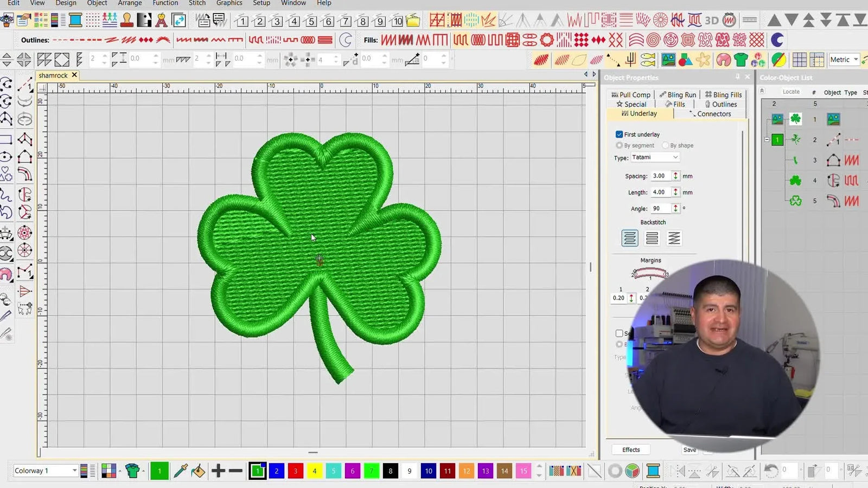The height and width of the screenshot is (488, 868).
Task: Select the diamond-pattern outline stitch icon
Action: pyautogui.click(x=146, y=40)
